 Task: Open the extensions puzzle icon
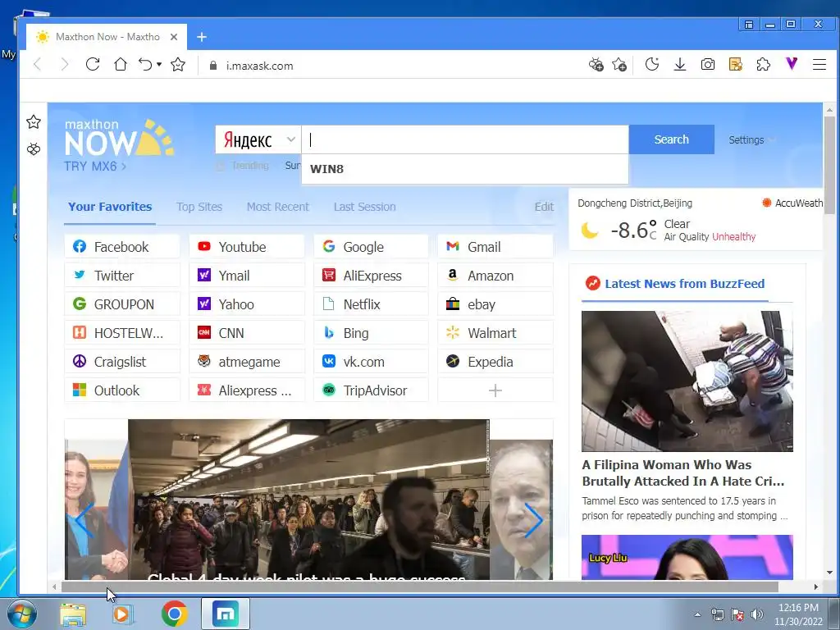764,65
